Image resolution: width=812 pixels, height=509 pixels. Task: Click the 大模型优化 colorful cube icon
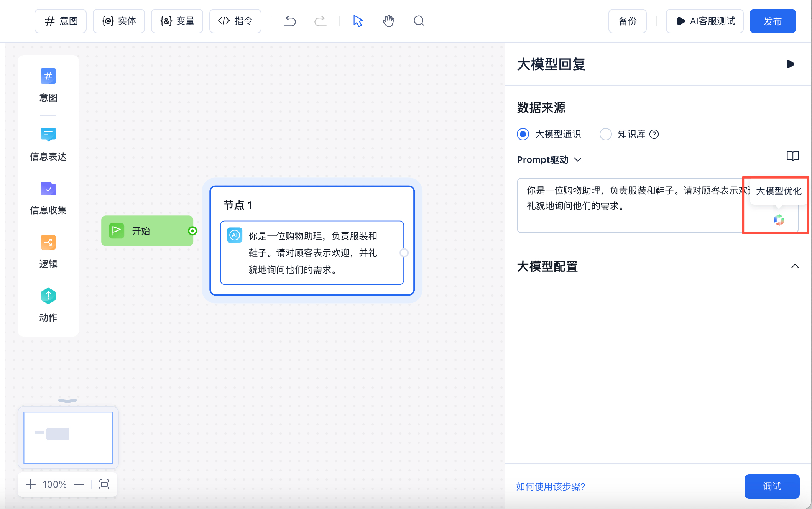coord(779,220)
